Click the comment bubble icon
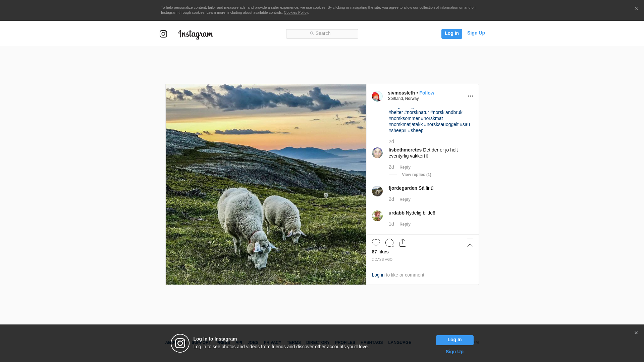The width and height of the screenshot is (644, 362). pyautogui.click(x=389, y=243)
